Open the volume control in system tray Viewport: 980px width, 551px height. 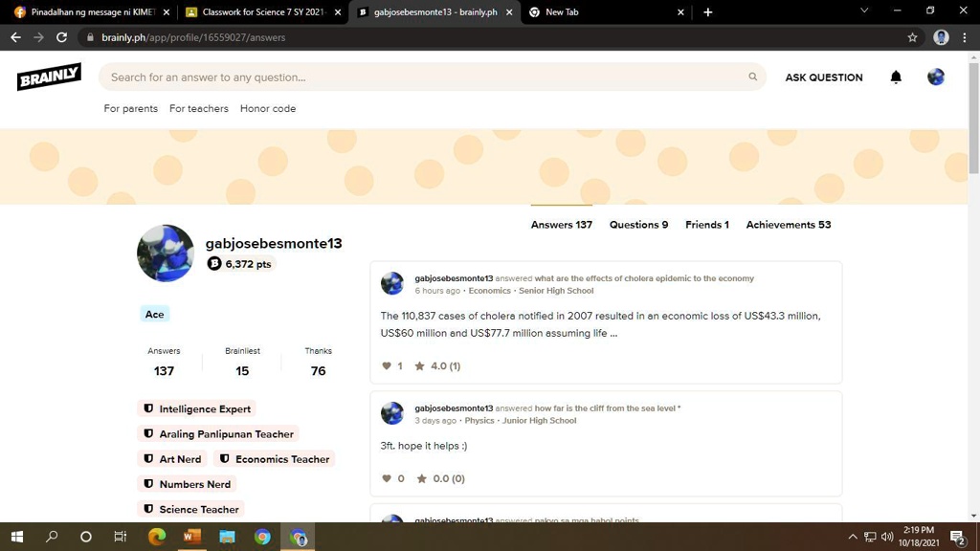[x=887, y=537]
